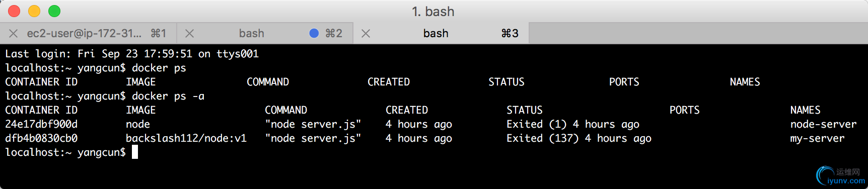The image size is (868, 189).
Task: Click 'Exited (137) 4 hours ago' status
Action: pos(579,138)
